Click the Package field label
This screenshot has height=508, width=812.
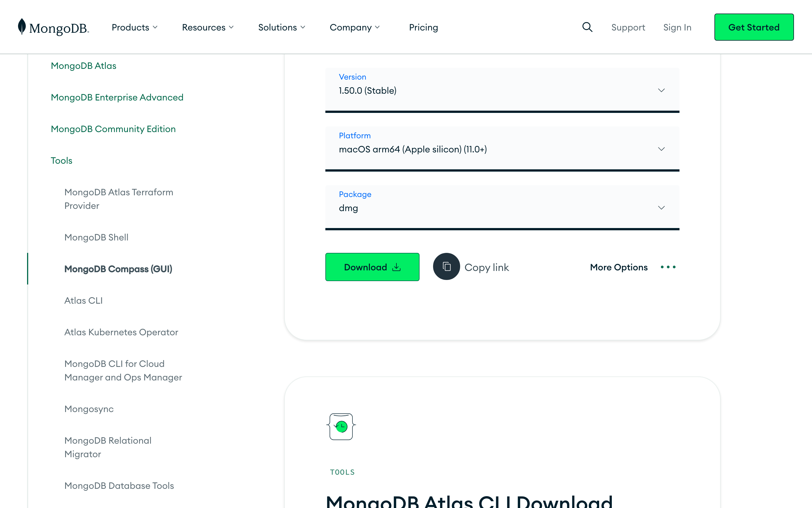click(x=355, y=194)
